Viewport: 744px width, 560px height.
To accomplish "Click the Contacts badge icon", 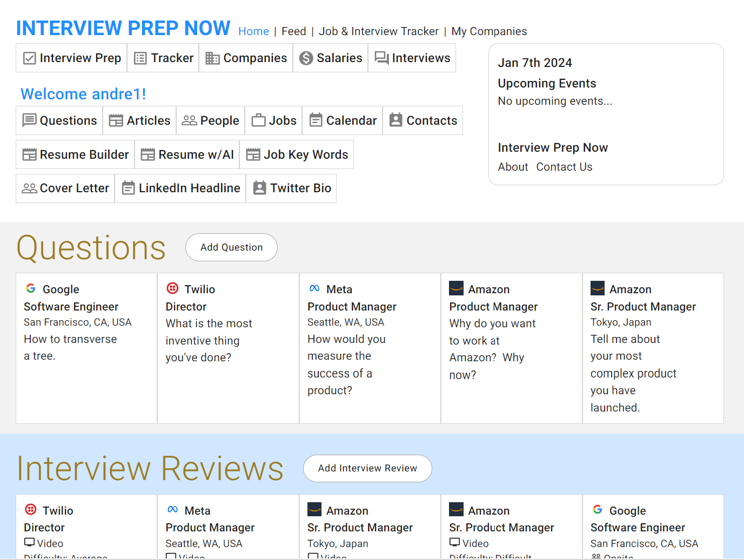I will pyautogui.click(x=396, y=120).
